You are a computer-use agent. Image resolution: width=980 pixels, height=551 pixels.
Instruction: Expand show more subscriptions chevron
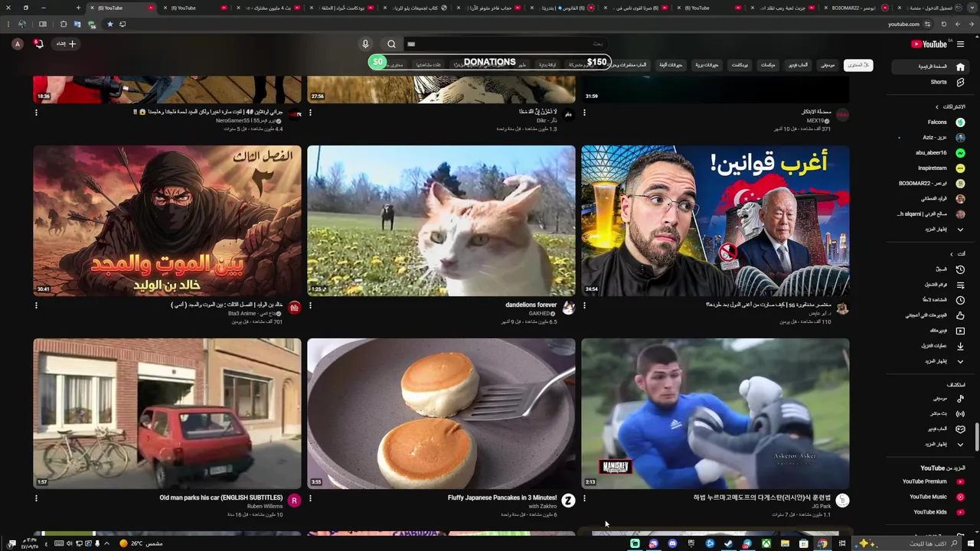[960, 230]
